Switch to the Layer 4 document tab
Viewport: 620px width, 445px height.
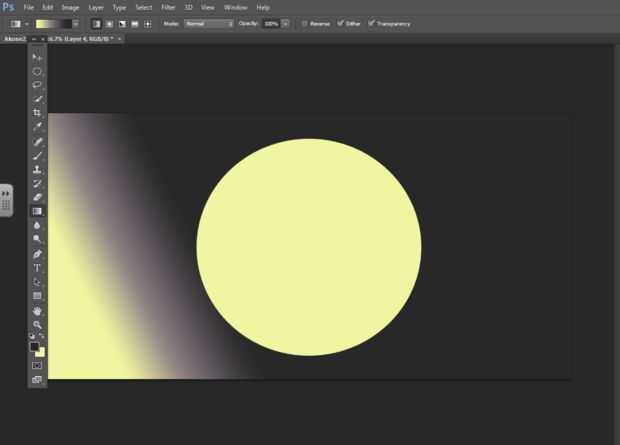(81, 39)
